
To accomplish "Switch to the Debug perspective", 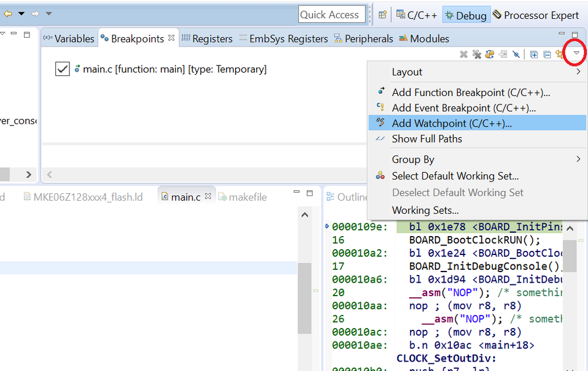I will click(x=466, y=15).
